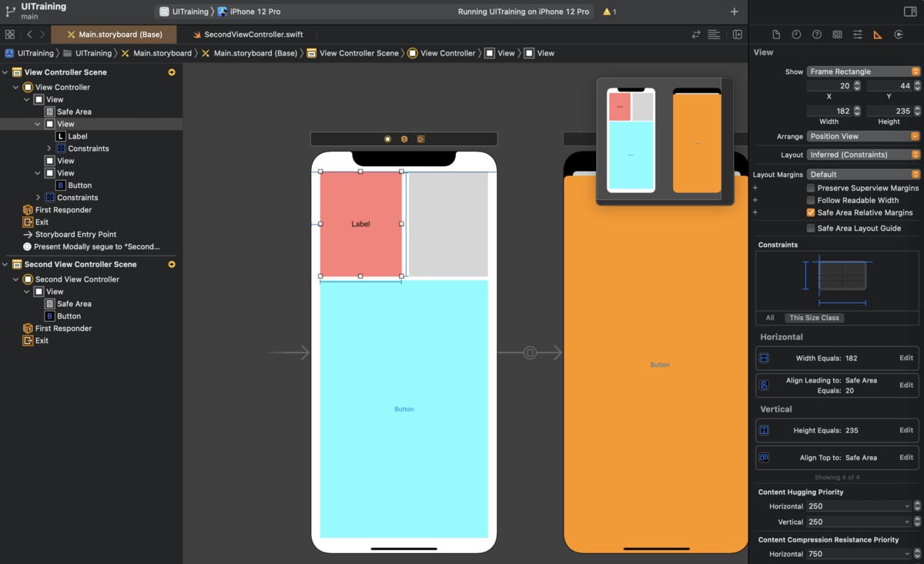Screen dimensions: 924x564
Task: Edit the Width Equals 182 constraint
Action: pos(906,358)
